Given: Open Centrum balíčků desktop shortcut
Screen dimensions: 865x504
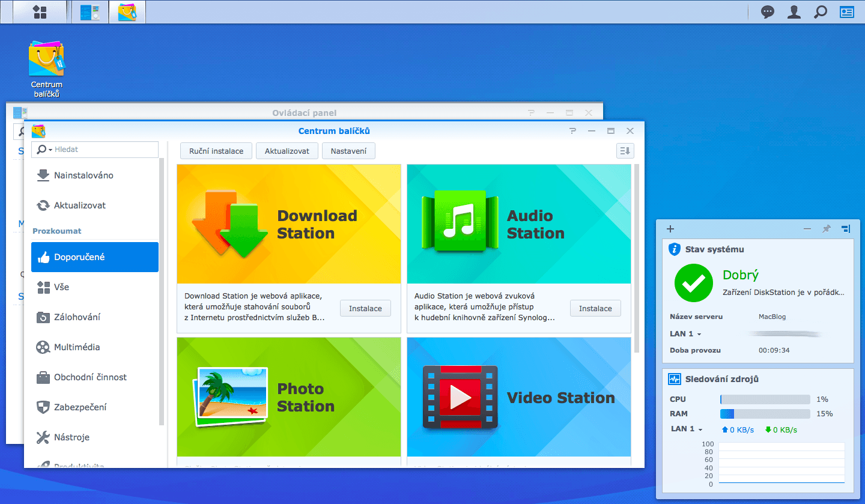Looking at the screenshot, I should (x=47, y=68).
